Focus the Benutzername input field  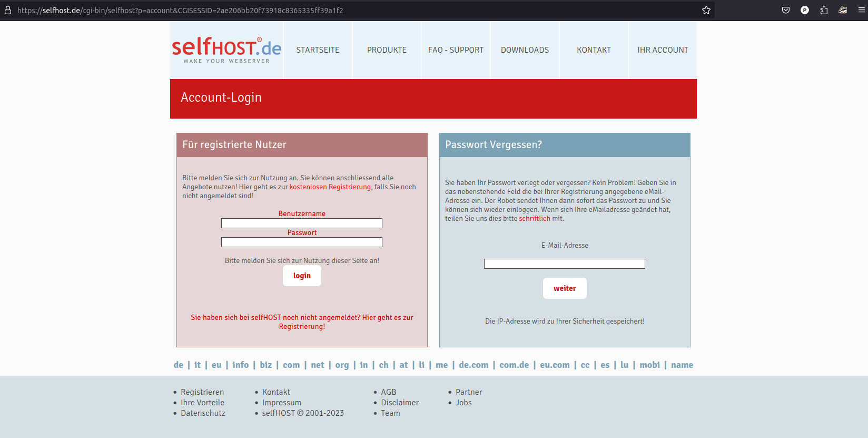pyautogui.click(x=302, y=223)
